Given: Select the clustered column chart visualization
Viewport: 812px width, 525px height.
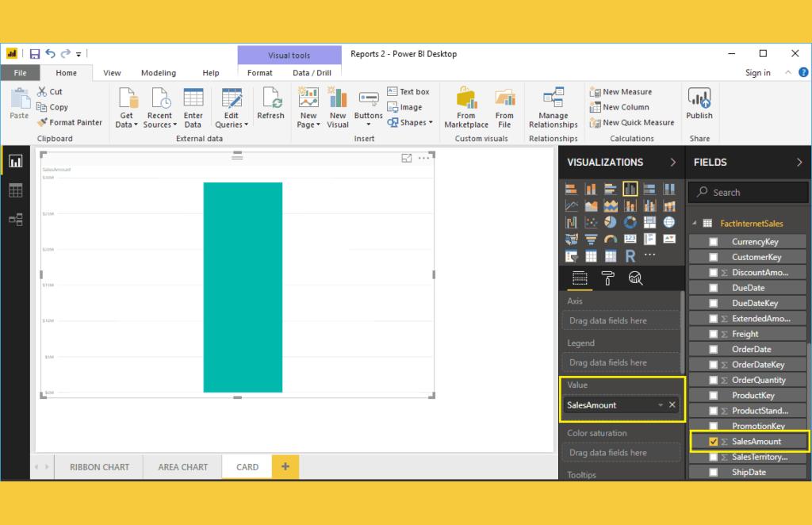Looking at the screenshot, I should tap(630, 189).
